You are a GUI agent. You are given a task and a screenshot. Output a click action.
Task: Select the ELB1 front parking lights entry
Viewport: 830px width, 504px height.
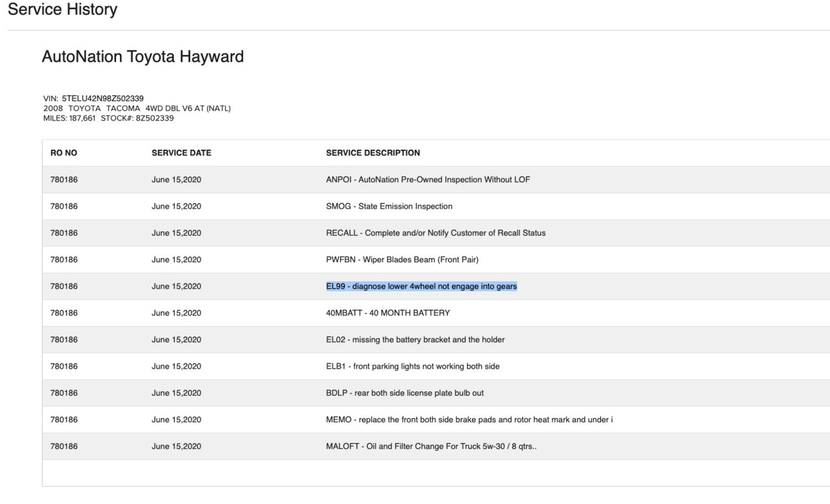click(x=413, y=366)
